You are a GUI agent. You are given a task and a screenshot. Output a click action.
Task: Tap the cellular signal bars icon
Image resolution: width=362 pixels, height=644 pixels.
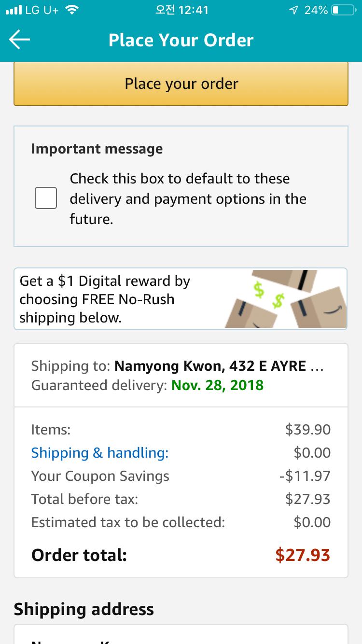(14, 10)
